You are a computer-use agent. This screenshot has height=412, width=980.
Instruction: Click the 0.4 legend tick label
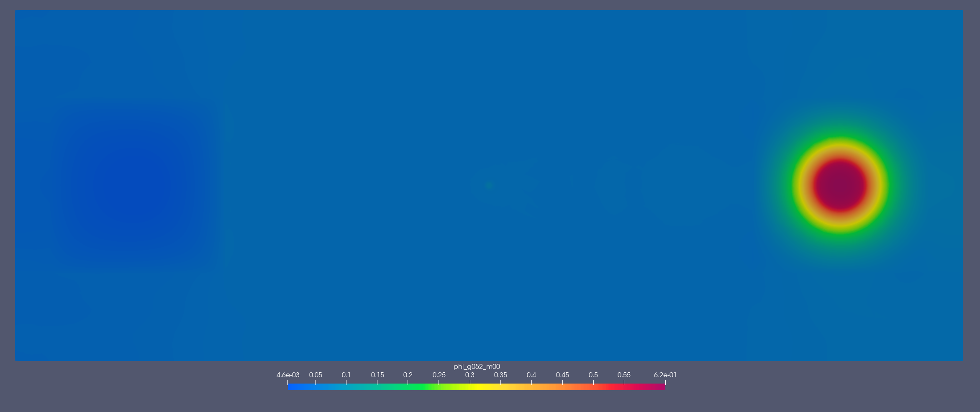coord(531,375)
